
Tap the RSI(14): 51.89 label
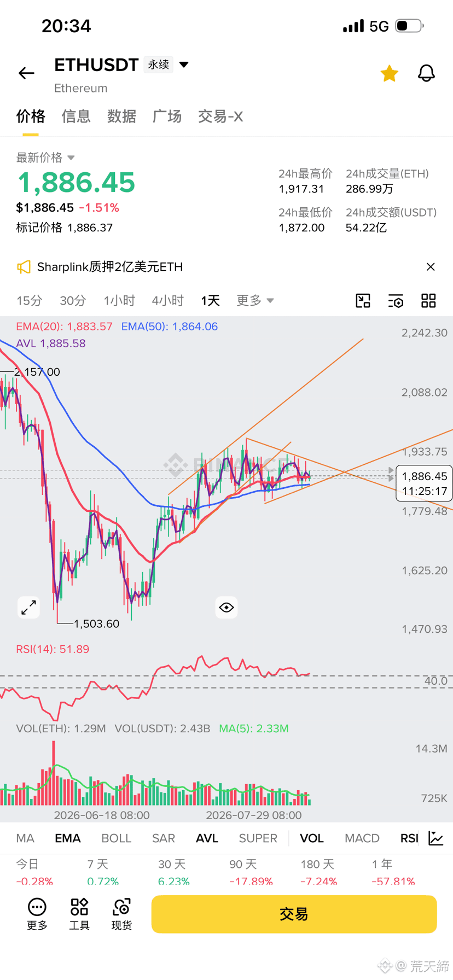[x=53, y=649]
